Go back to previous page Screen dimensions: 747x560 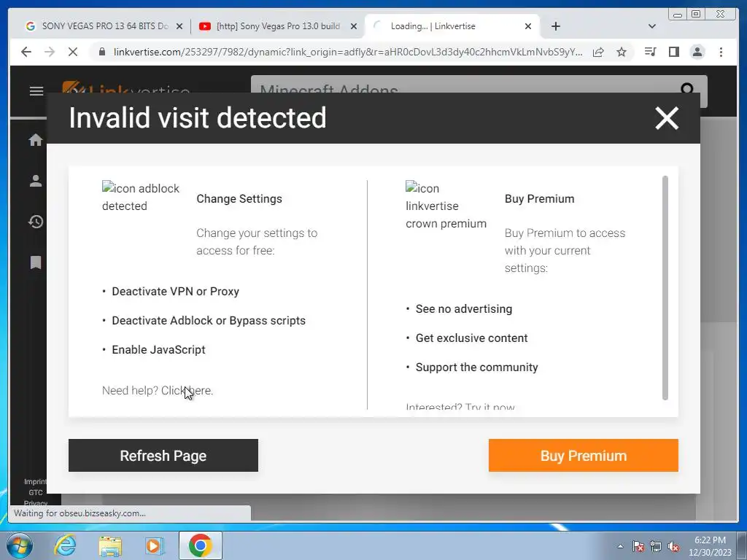[26, 52]
